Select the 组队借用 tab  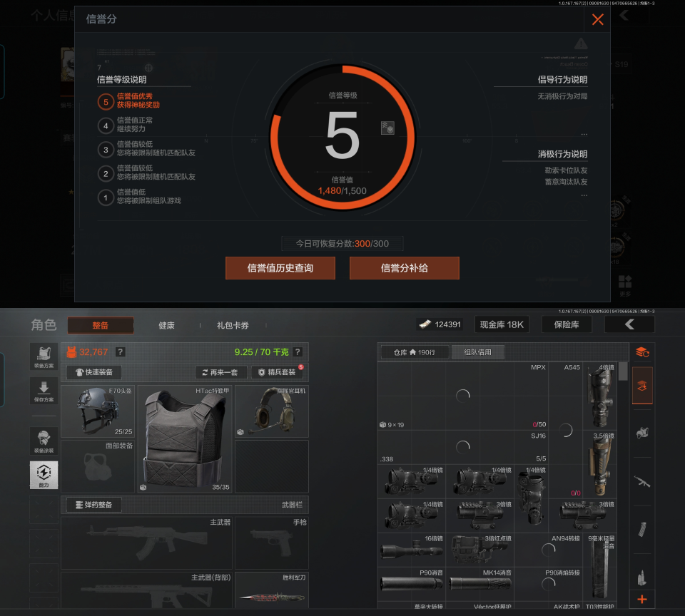(477, 352)
